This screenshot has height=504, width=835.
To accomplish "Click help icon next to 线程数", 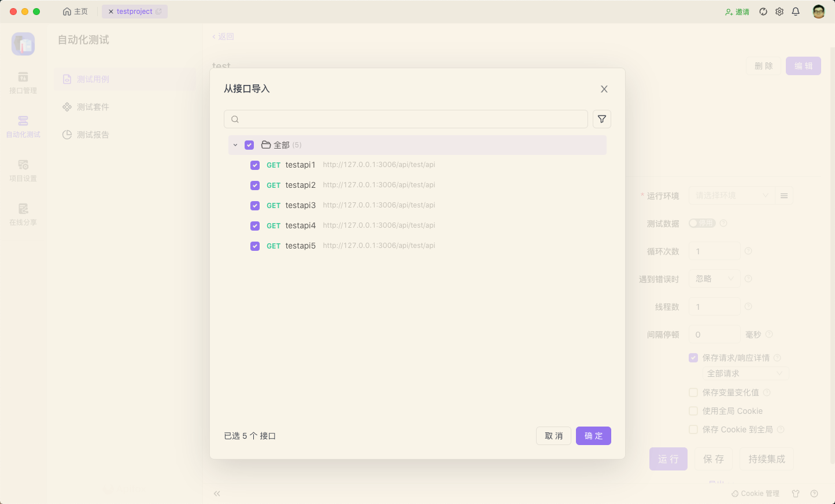I will [748, 306].
